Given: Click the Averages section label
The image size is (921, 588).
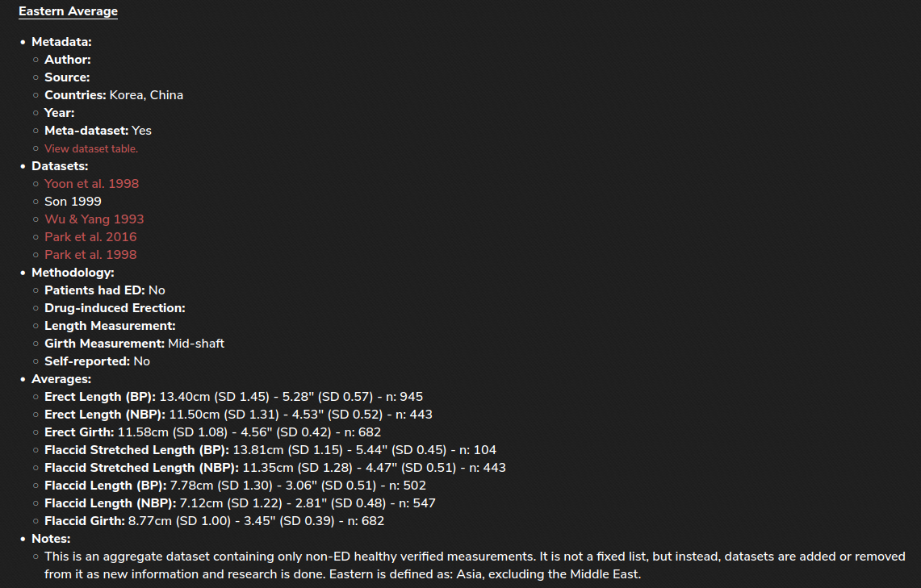Looking at the screenshot, I should click(61, 378).
